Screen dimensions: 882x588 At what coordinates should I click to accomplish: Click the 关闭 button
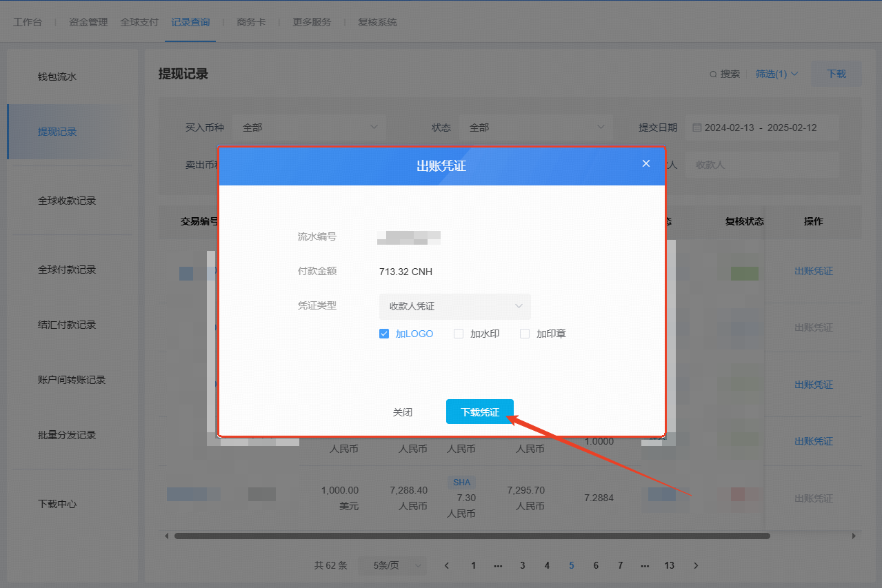point(403,412)
